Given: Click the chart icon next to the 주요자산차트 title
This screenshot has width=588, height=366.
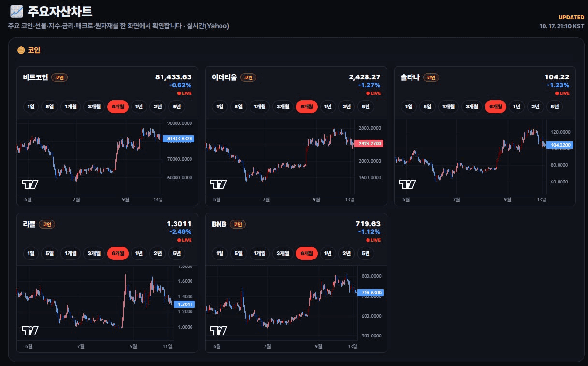Looking at the screenshot, I should click(x=16, y=11).
